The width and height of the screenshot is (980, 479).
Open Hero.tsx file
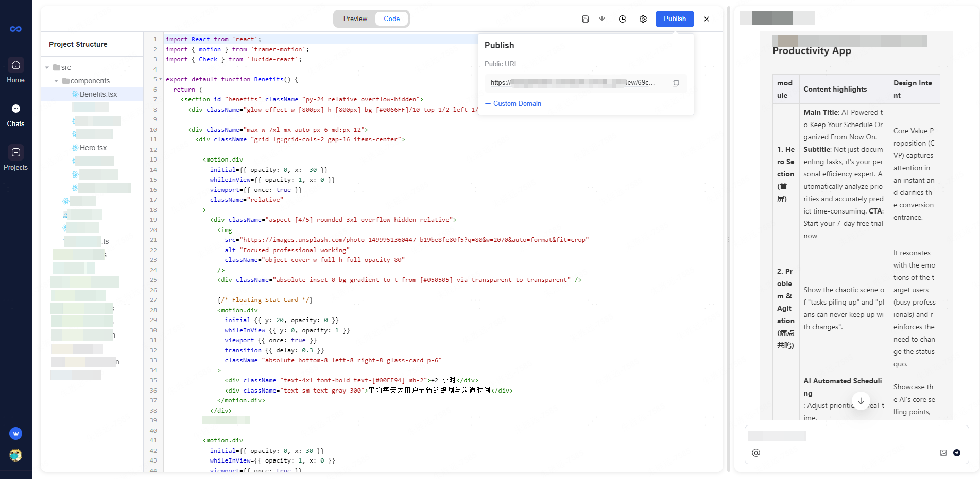point(93,148)
